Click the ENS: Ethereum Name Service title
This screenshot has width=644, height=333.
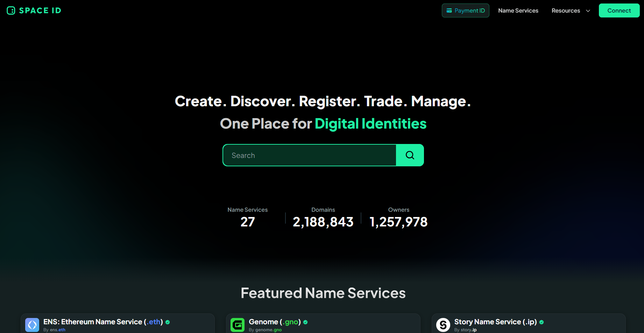tap(102, 322)
